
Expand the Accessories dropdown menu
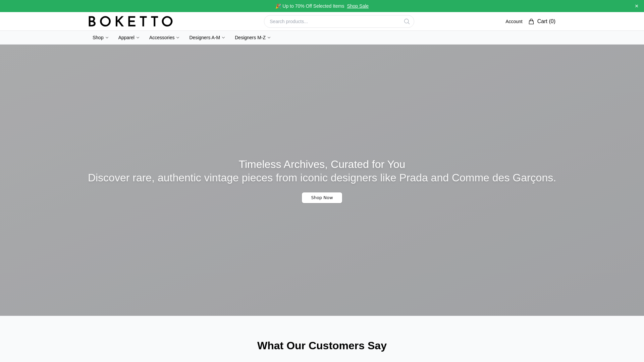point(164,38)
